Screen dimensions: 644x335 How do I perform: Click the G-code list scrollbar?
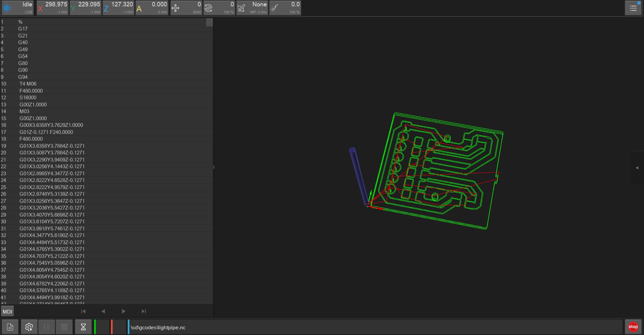click(209, 23)
